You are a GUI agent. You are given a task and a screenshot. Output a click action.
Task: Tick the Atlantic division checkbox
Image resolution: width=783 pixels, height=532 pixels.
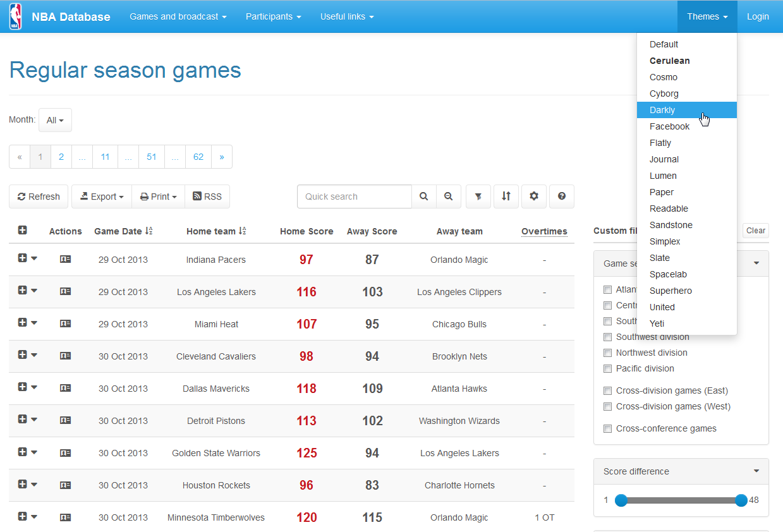[607, 289]
